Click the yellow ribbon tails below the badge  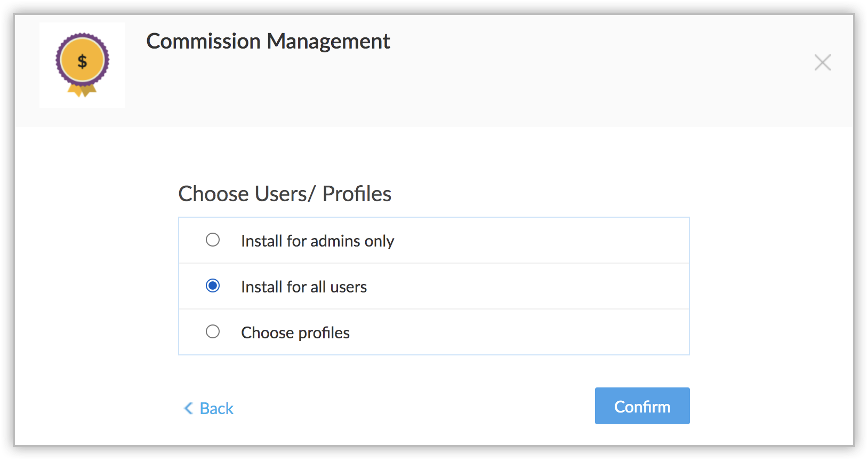point(82,91)
